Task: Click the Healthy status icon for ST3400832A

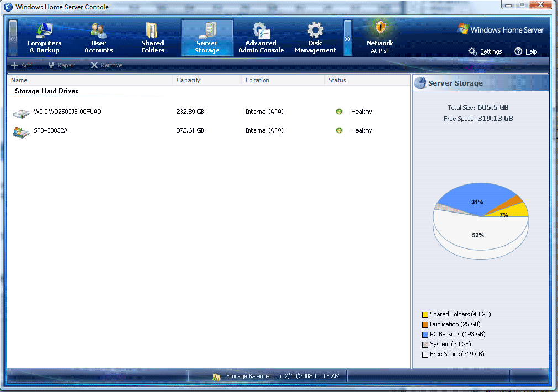Action: pyautogui.click(x=339, y=130)
